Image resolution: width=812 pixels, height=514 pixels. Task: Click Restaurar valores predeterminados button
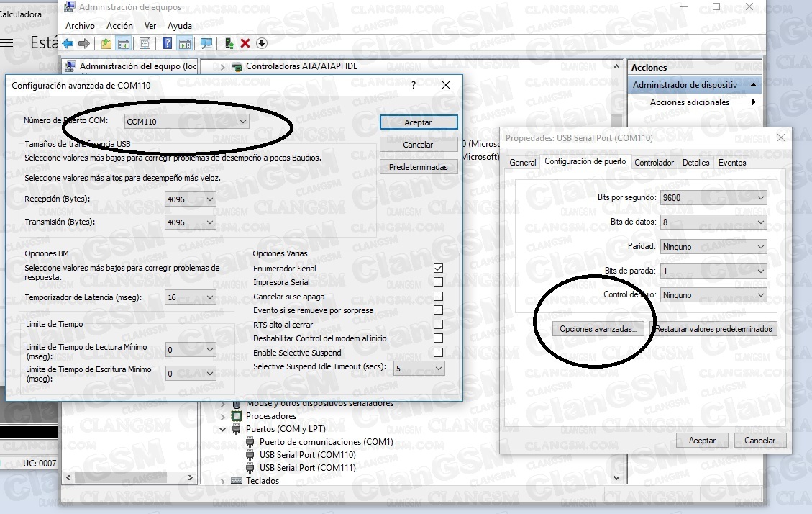pyautogui.click(x=713, y=329)
